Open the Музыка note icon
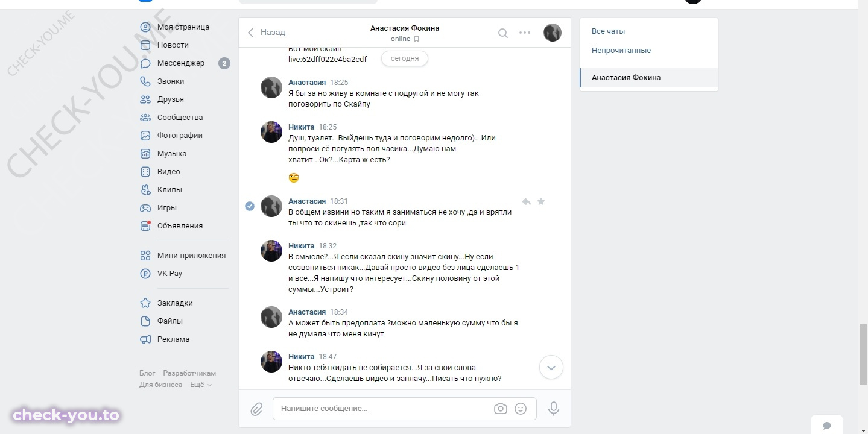Screen dimensions: 868x434 tap(145, 154)
